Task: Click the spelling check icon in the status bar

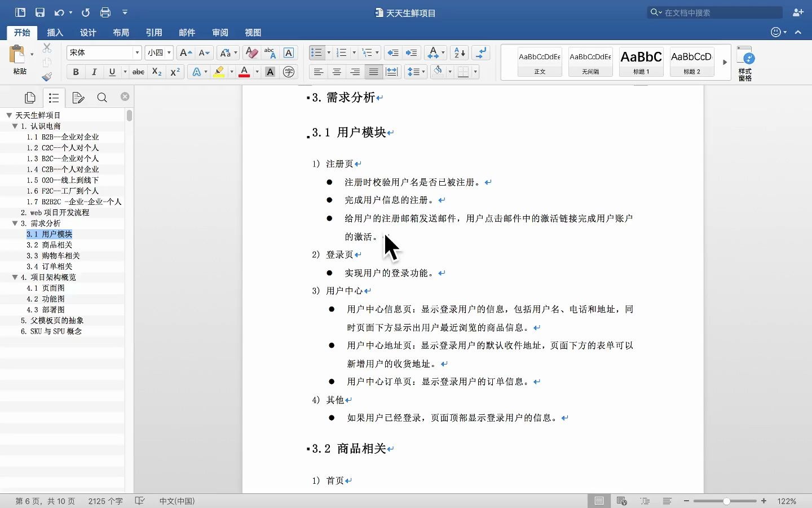Action: 140,501
